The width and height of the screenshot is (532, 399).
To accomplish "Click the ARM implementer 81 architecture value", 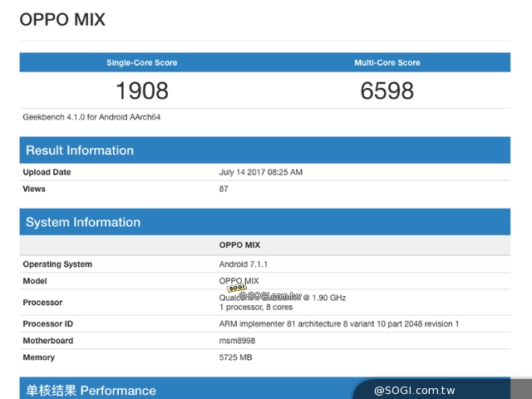I will [x=338, y=323].
